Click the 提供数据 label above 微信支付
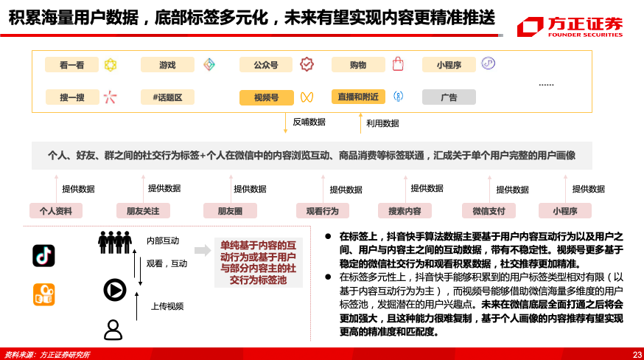 (x=512, y=190)
